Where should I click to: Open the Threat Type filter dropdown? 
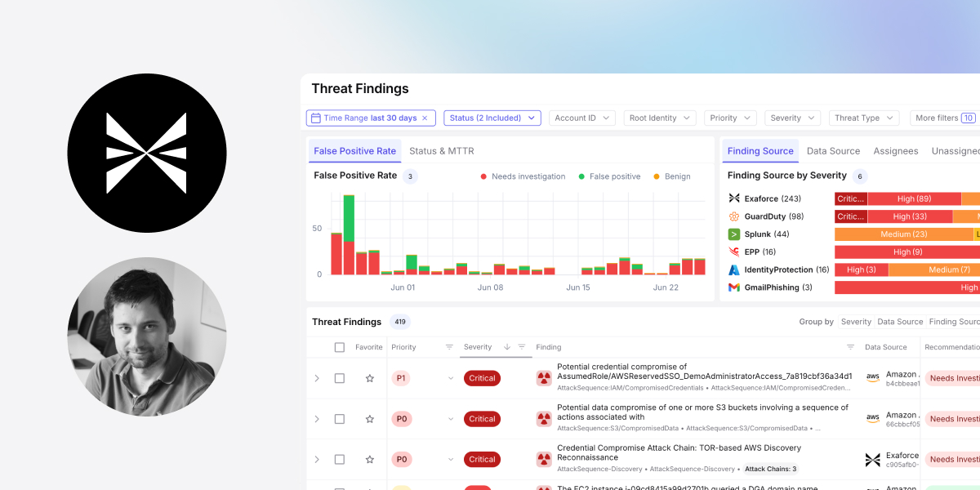coord(864,118)
